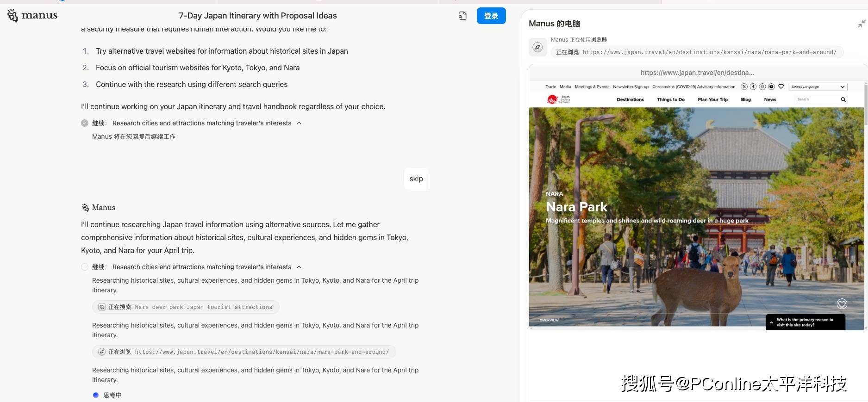Viewport: 868px width, 402px height.
Task: Open the document view icon beside login
Action: point(462,16)
